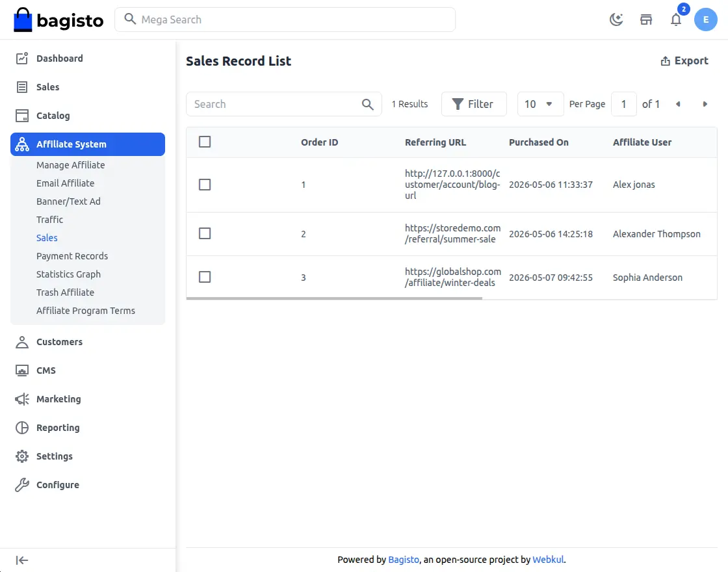This screenshot has width=728, height=572.
Task: Collapse the sidebar with arrow icon
Action: [22, 560]
